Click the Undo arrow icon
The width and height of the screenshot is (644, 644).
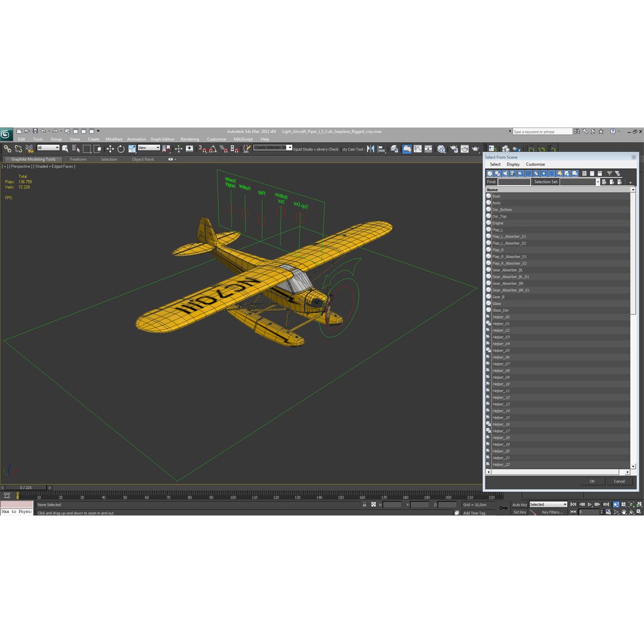tap(43, 131)
